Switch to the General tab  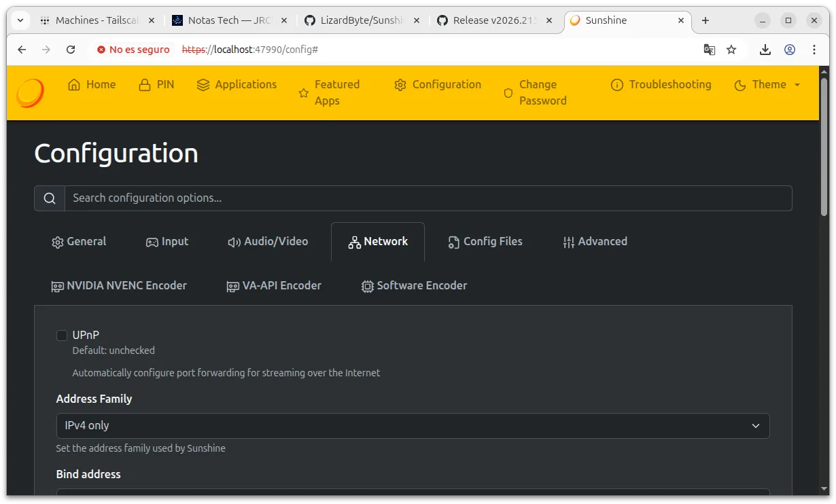(79, 242)
